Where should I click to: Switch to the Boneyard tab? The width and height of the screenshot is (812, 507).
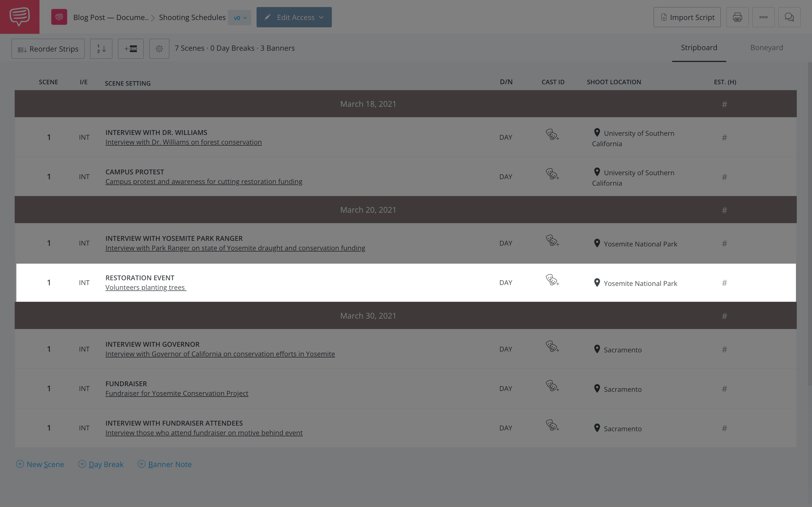(x=766, y=47)
